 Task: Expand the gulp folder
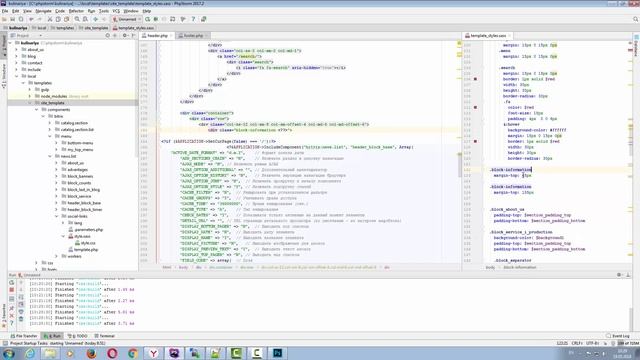[30, 89]
